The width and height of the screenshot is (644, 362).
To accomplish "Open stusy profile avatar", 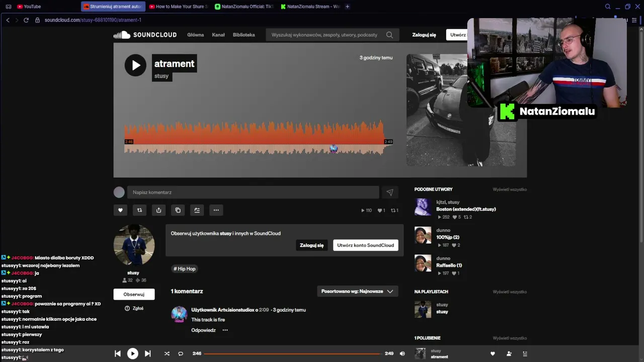I will [x=134, y=245].
